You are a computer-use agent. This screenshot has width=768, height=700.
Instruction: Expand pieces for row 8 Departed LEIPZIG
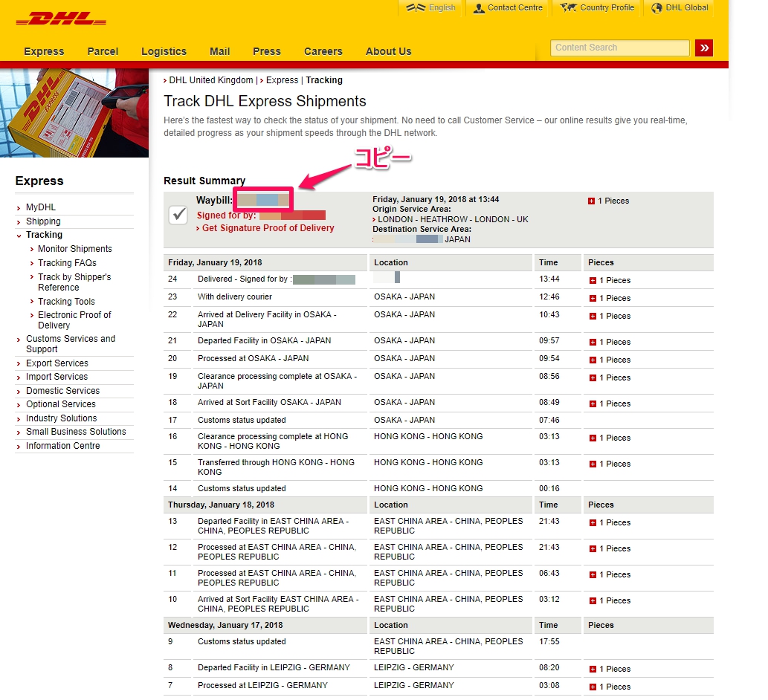point(593,669)
